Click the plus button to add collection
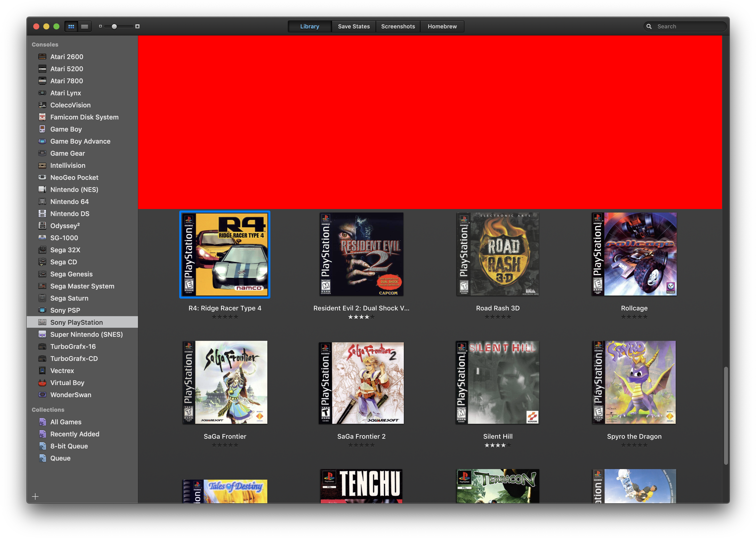 click(35, 496)
